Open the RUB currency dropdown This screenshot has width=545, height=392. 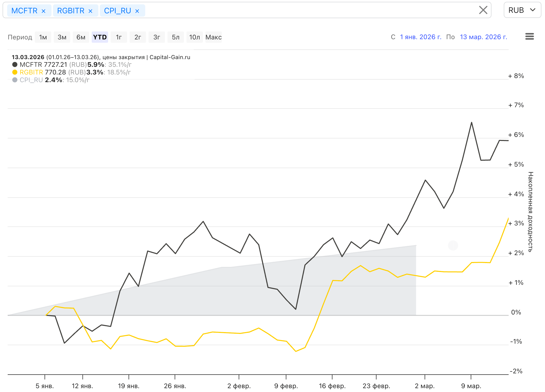(x=522, y=10)
